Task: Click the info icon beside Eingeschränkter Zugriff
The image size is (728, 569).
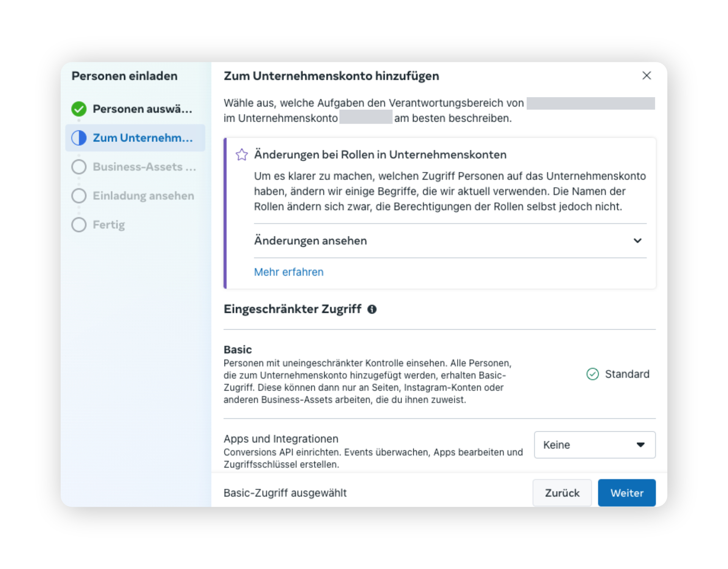Action: point(372,309)
